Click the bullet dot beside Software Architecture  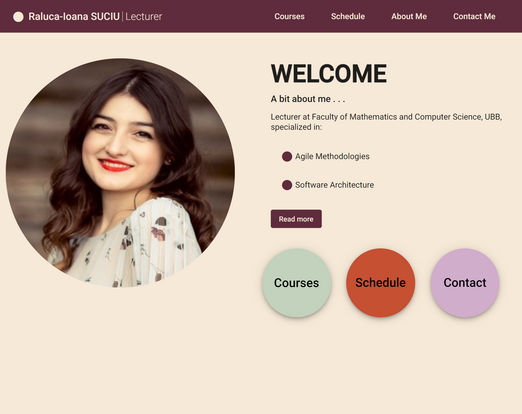click(x=287, y=185)
